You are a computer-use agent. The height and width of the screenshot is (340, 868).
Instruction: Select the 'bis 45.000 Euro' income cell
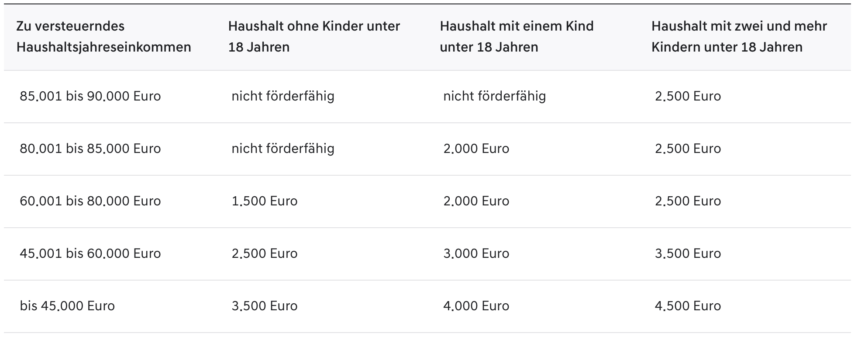tap(67, 306)
